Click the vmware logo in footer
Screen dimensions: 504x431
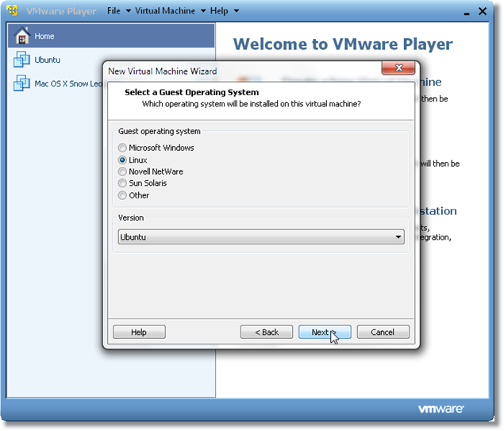[x=441, y=409]
